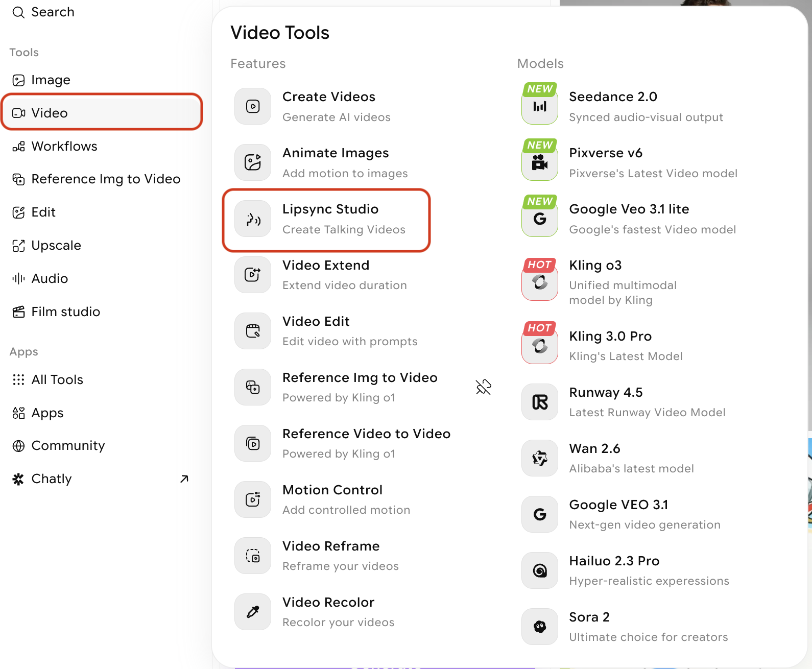Choose Runway 4.5 model title
Screen dimensions: 812x669
pyautogui.click(x=606, y=393)
